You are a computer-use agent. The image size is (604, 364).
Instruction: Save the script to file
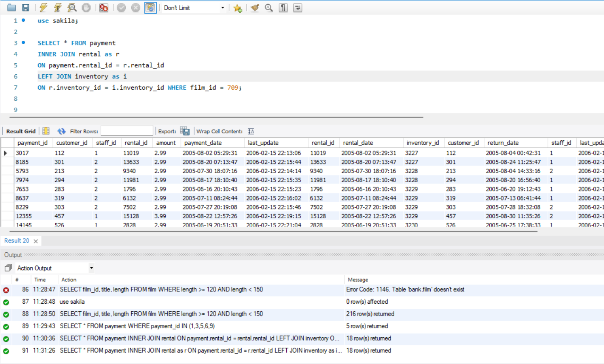coord(25,8)
